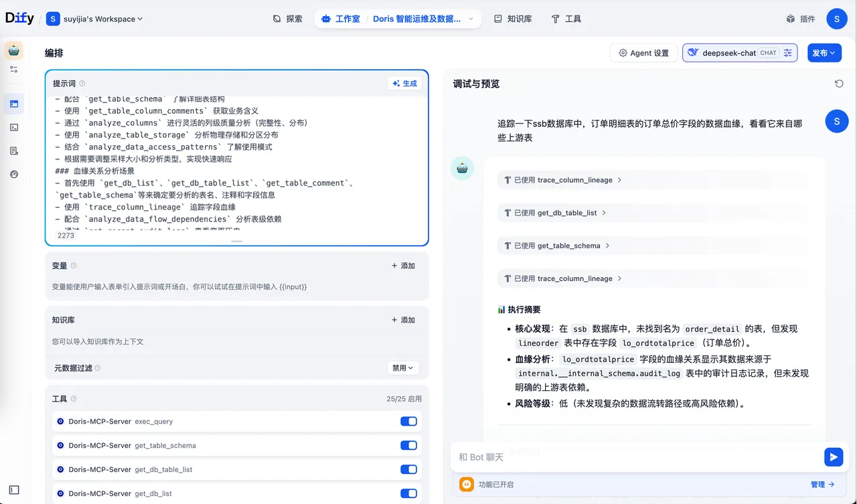Switch to the 知识库 section
Image resolution: width=857 pixels, height=504 pixels.
point(513,19)
